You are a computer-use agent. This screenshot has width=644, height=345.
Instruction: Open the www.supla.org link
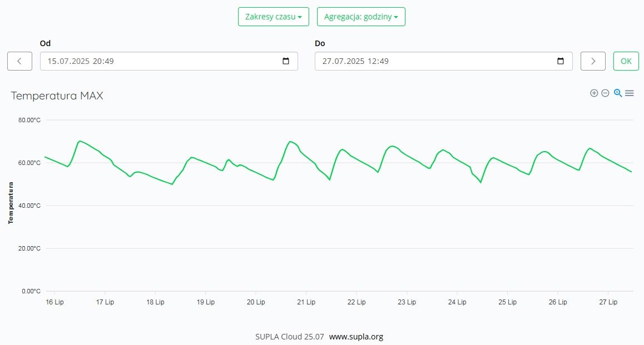point(356,337)
